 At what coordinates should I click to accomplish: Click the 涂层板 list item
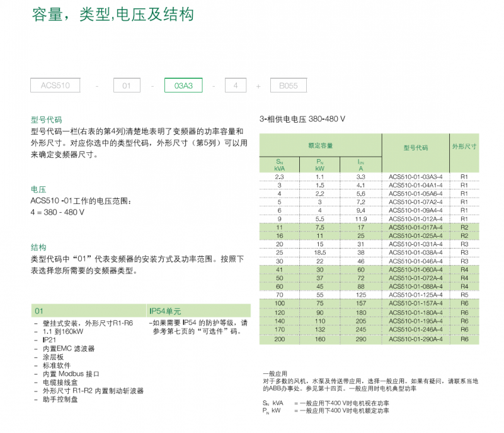coord(49,357)
